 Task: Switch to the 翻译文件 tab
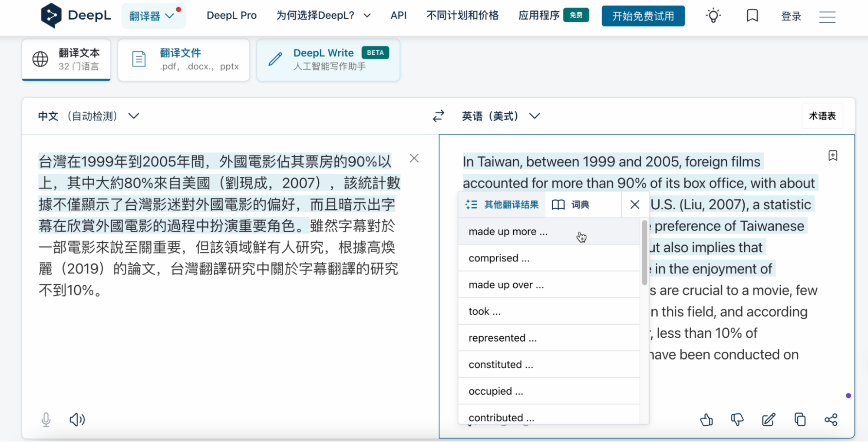pos(183,59)
